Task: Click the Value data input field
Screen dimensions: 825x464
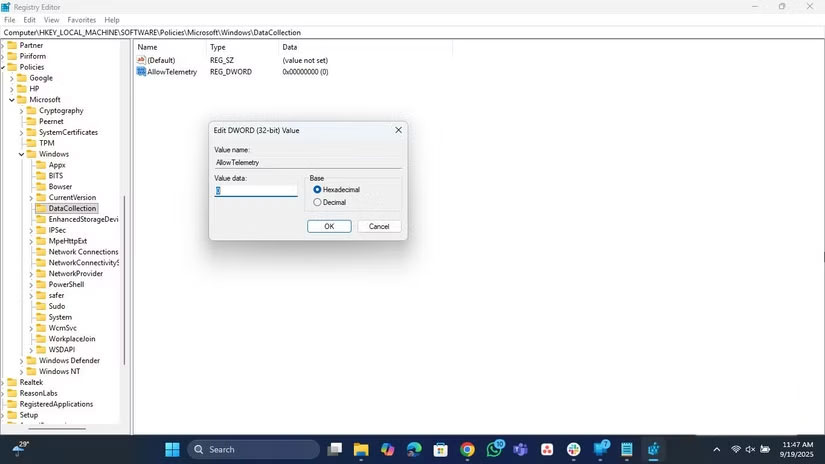Action: tap(256, 190)
